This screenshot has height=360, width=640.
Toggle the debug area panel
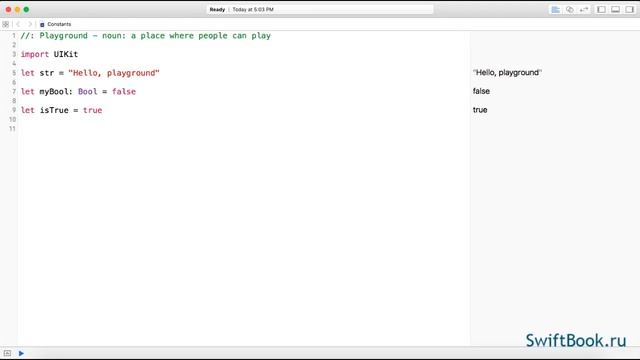coord(616,9)
